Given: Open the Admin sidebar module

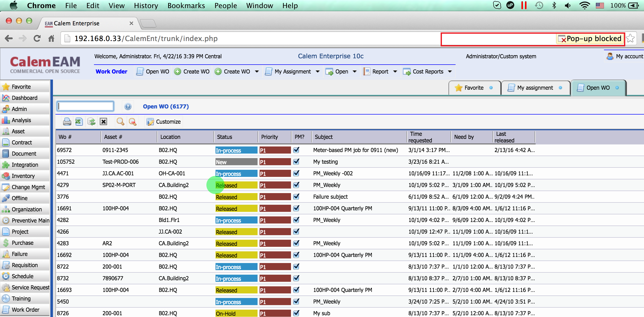Looking at the screenshot, I should point(25,109).
